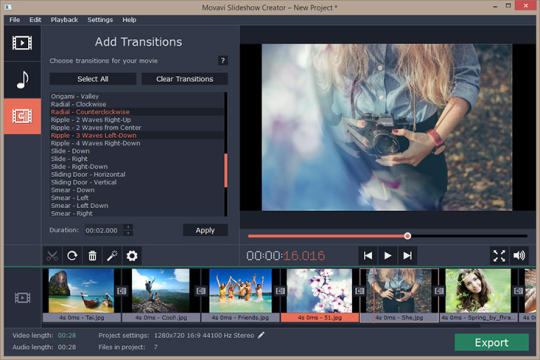
Task: Select Radial - Counterclockwise transition
Action: pyautogui.click(x=137, y=112)
